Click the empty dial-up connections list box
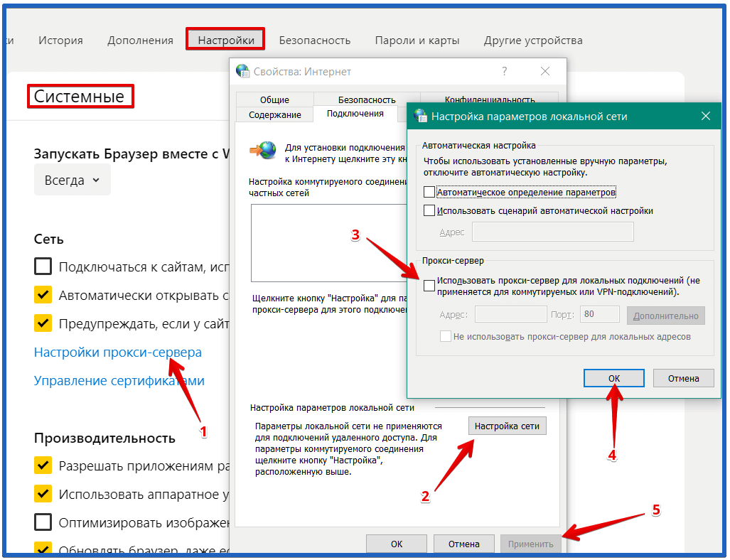The image size is (730, 560). coord(328,243)
